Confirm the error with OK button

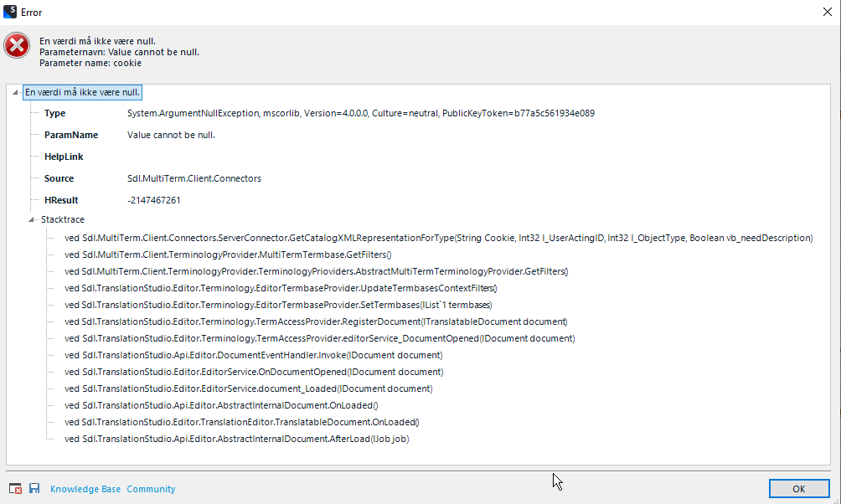[798, 488]
